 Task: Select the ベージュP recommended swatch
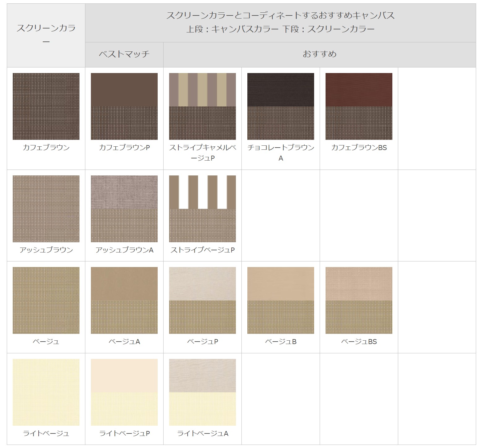pyautogui.click(x=202, y=300)
